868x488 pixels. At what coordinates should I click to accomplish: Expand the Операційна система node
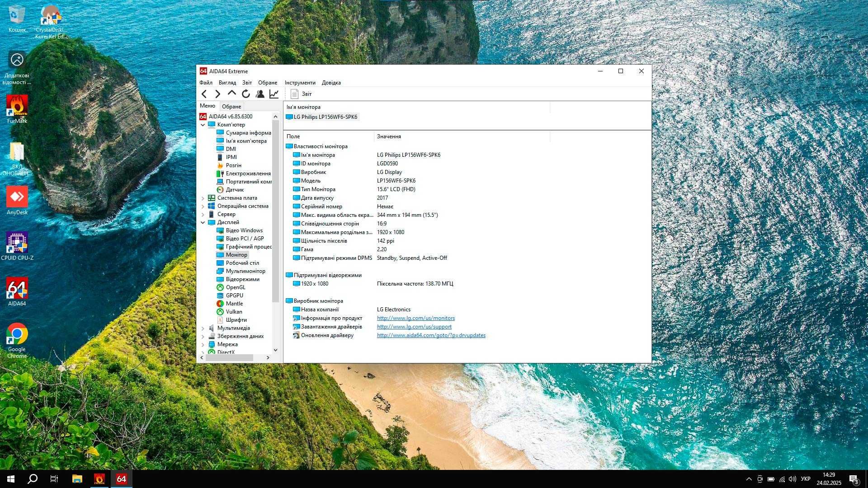[x=203, y=206]
